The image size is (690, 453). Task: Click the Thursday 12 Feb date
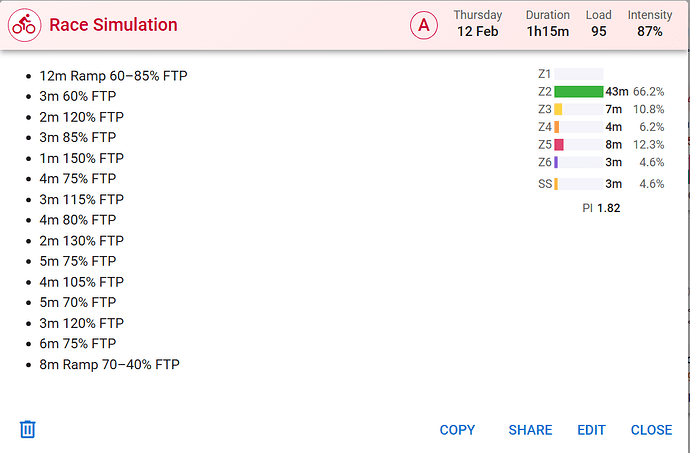(478, 24)
